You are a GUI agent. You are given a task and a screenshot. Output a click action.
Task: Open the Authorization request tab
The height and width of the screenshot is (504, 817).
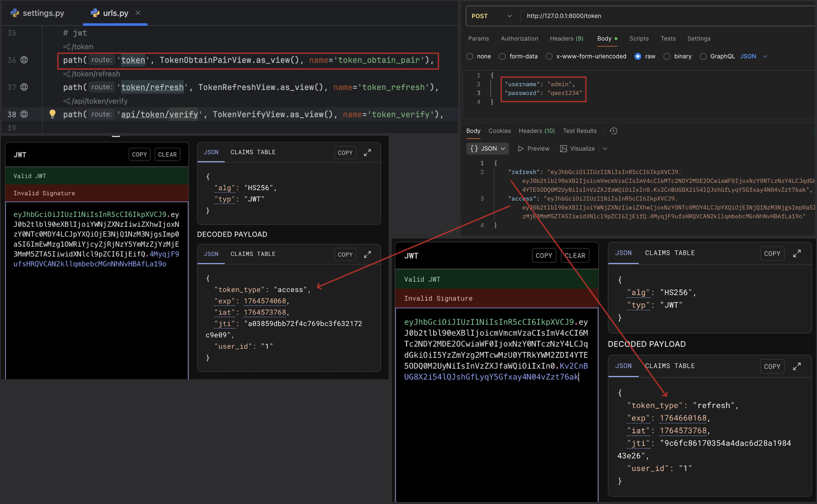click(519, 39)
